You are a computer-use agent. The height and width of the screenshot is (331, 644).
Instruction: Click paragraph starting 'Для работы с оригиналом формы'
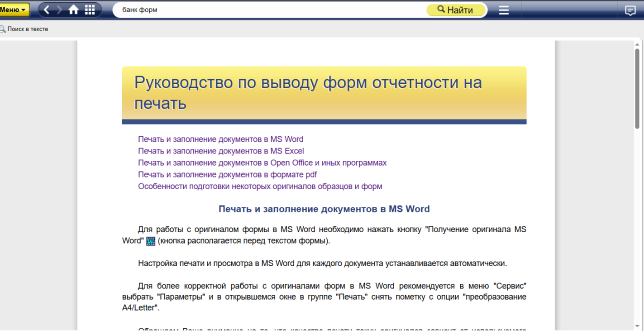pos(324,235)
